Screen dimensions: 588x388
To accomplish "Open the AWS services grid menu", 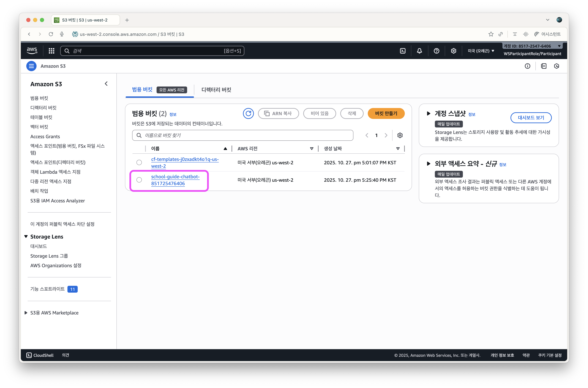I will point(52,51).
